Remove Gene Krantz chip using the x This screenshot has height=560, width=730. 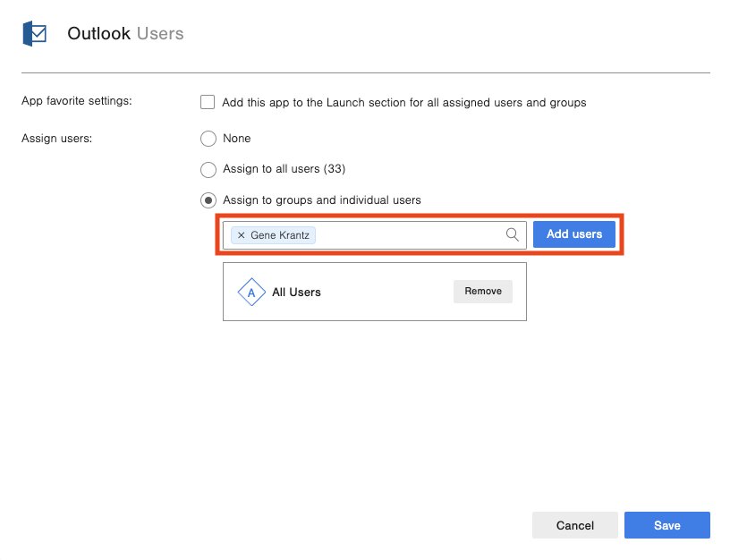(x=242, y=235)
